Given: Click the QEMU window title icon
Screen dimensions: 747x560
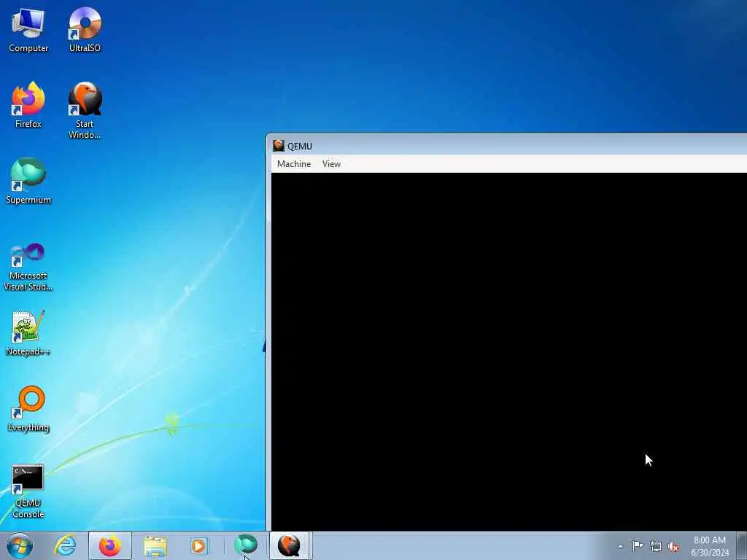Looking at the screenshot, I should click(279, 146).
